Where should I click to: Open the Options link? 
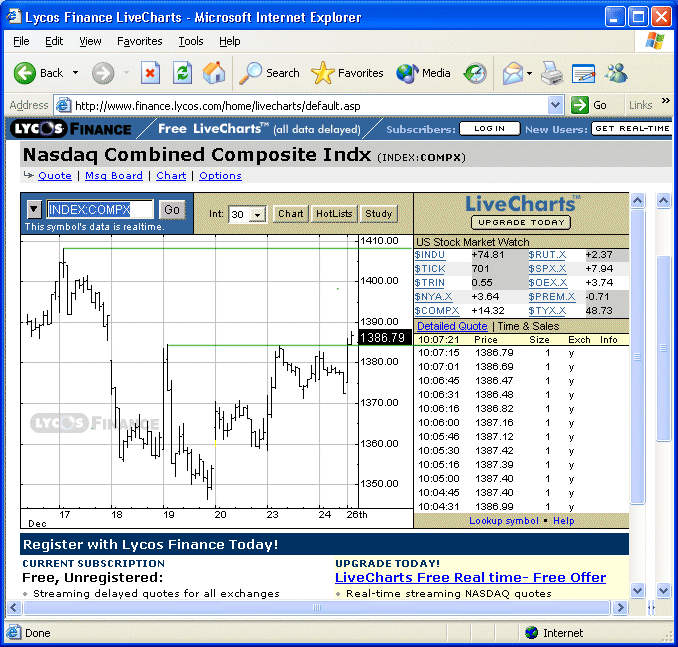[220, 176]
